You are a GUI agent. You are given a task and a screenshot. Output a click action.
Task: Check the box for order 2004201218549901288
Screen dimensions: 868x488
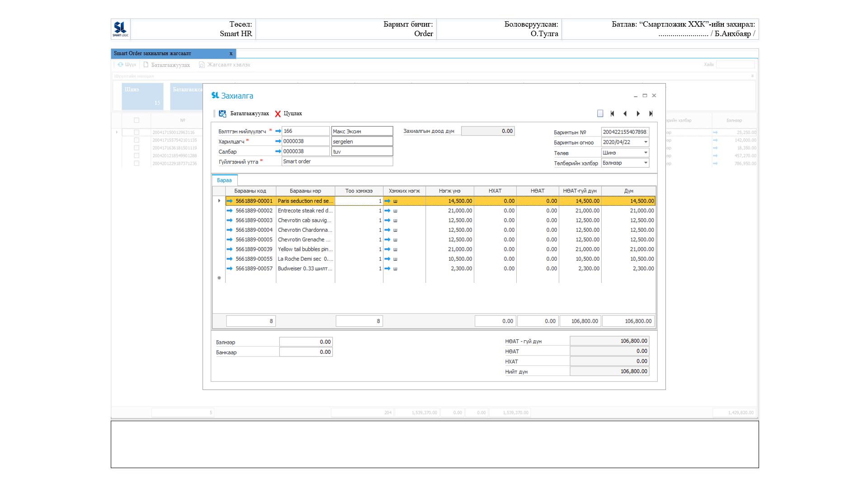tap(137, 155)
